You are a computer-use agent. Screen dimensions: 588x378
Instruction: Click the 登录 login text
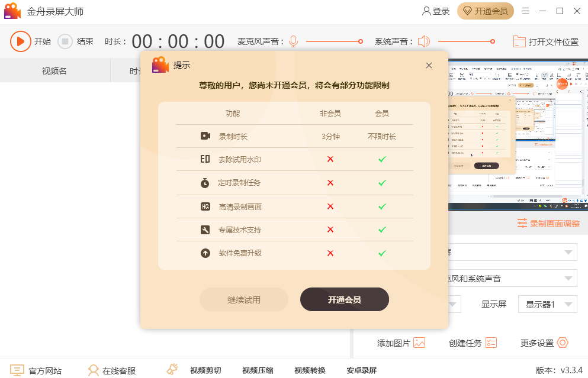click(441, 12)
